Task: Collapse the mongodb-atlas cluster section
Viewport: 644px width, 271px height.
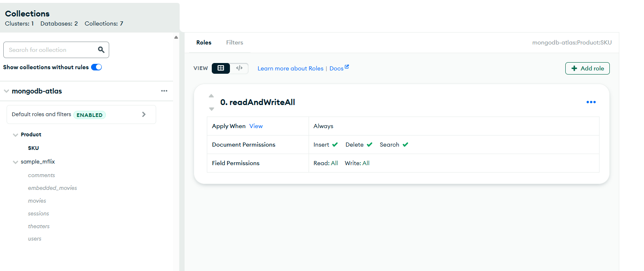Action: coord(6,91)
